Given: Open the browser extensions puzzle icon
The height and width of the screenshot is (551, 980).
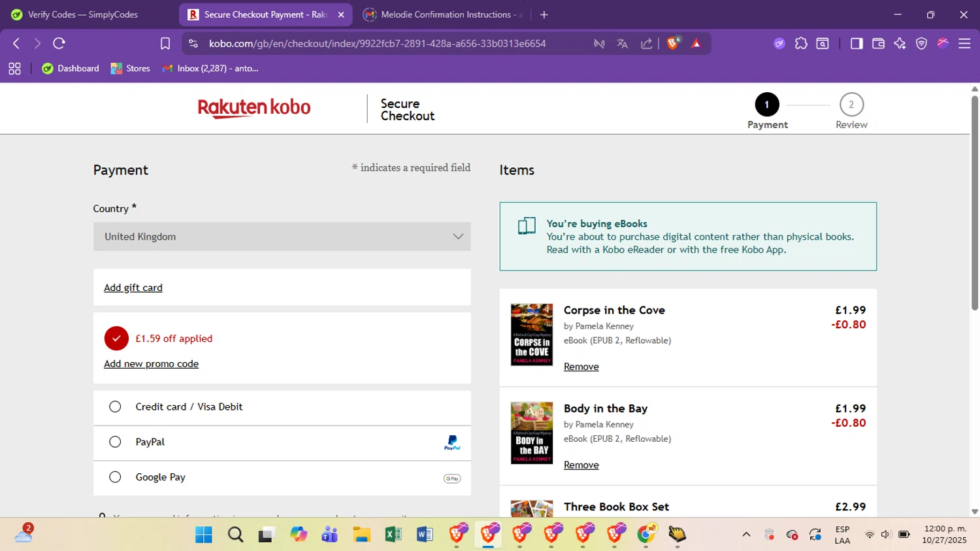Looking at the screenshot, I should click(x=801, y=44).
